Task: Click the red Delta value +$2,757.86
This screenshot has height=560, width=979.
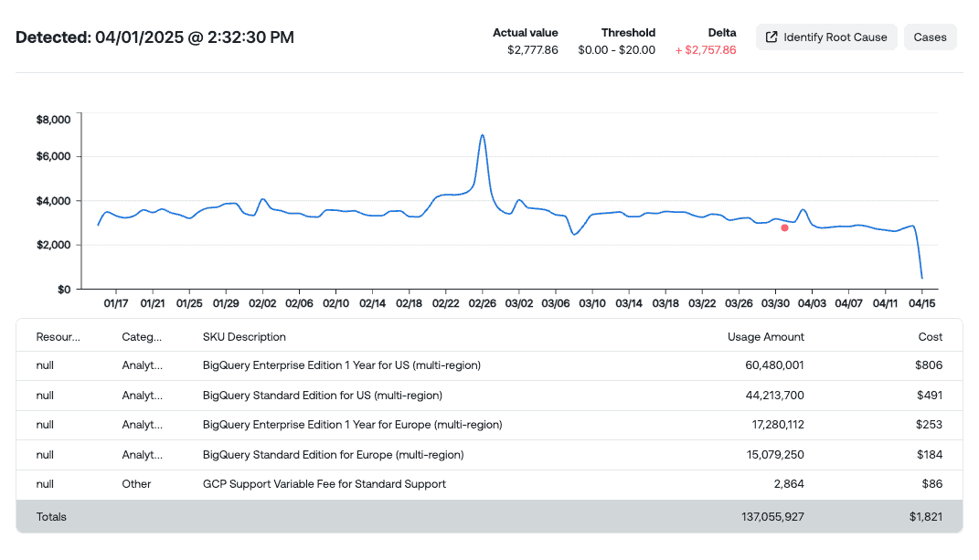Action: click(705, 50)
